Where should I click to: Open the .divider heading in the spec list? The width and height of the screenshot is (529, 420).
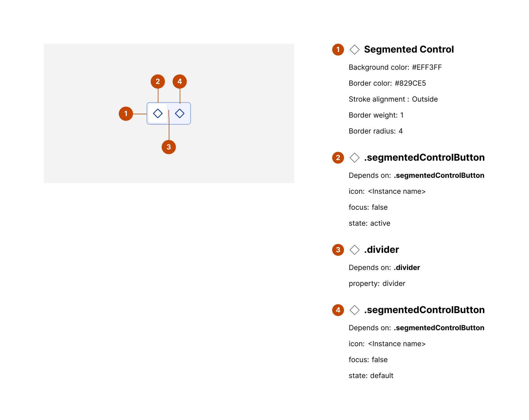[x=381, y=250]
